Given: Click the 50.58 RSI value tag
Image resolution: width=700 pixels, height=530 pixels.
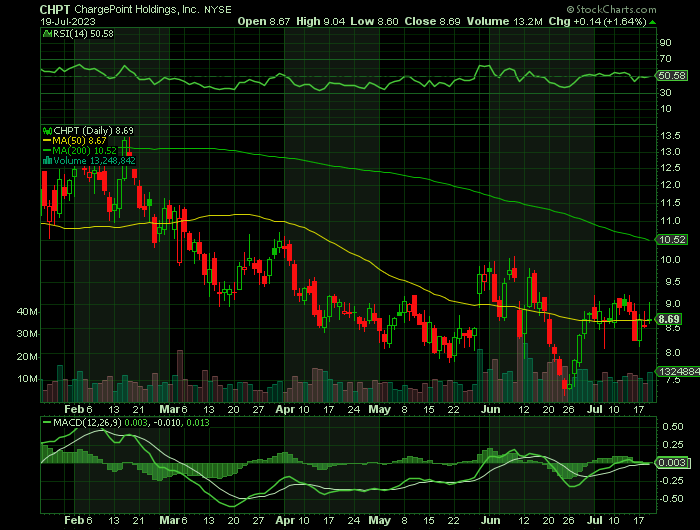Looking at the screenshot, I should coord(672,75).
